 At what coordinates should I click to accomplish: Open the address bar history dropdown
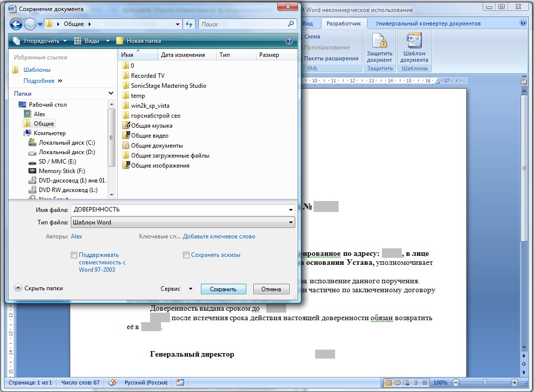[178, 24]
